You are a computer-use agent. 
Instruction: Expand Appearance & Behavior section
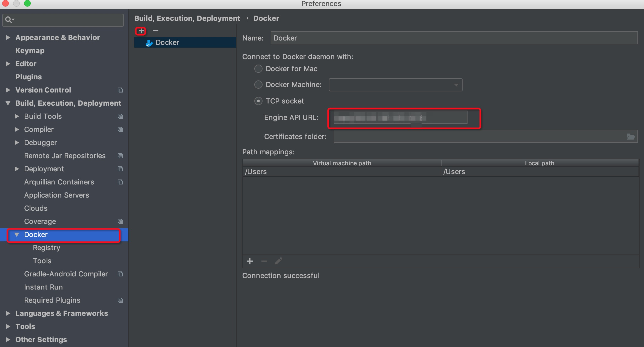click(8, 37)
